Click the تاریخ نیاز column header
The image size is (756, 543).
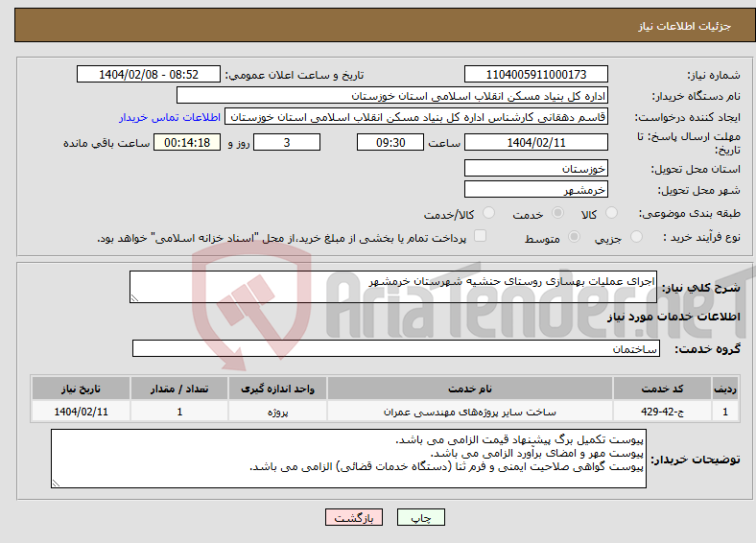[x=81, y=389]
